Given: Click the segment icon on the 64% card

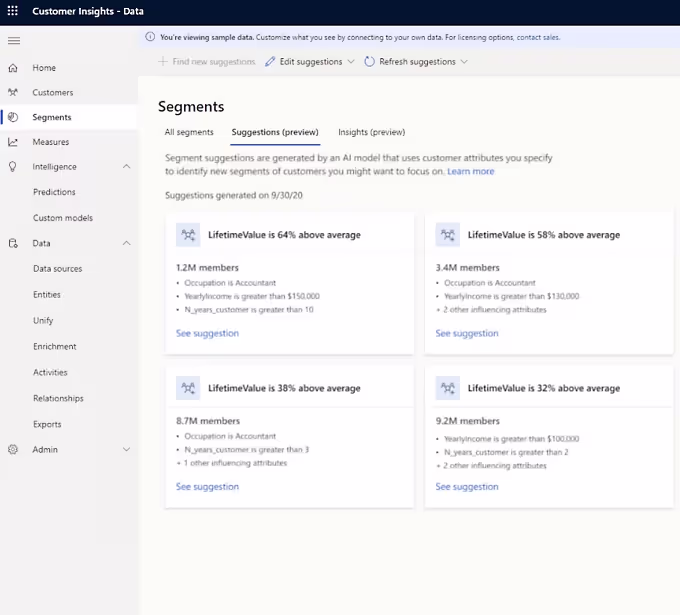Looking at the screenshot, I should 188,235.
